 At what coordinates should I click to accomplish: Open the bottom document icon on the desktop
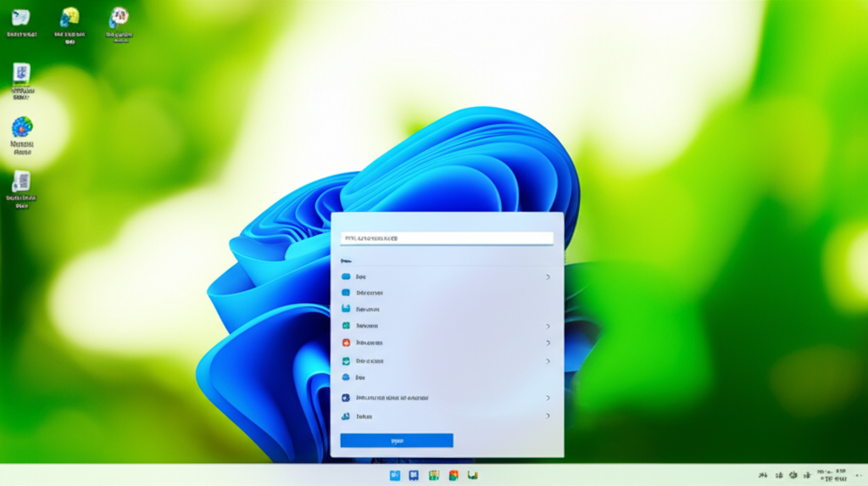(x=21, y=182)
